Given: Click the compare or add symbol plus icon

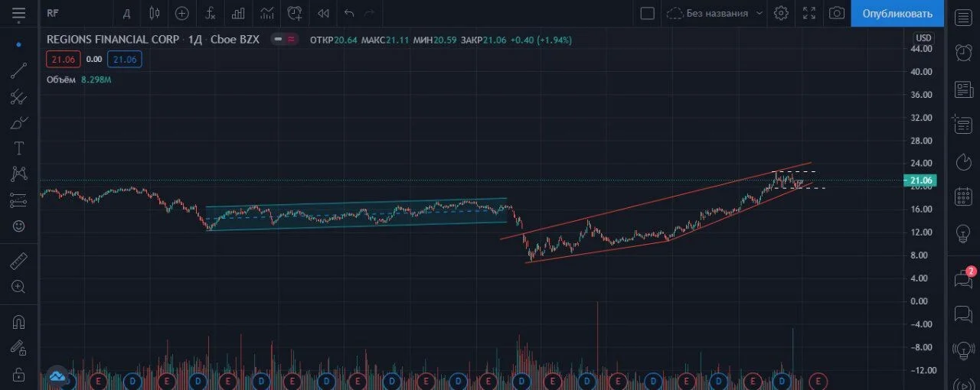Looking at the screenshot, I should coord(181,13).
